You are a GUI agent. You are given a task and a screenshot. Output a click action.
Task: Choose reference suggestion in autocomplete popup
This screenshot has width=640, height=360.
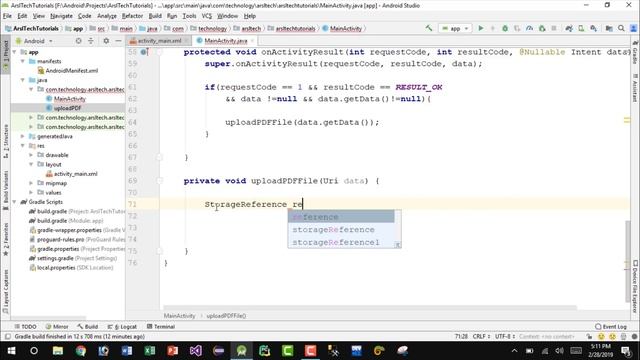coord(341,217)
